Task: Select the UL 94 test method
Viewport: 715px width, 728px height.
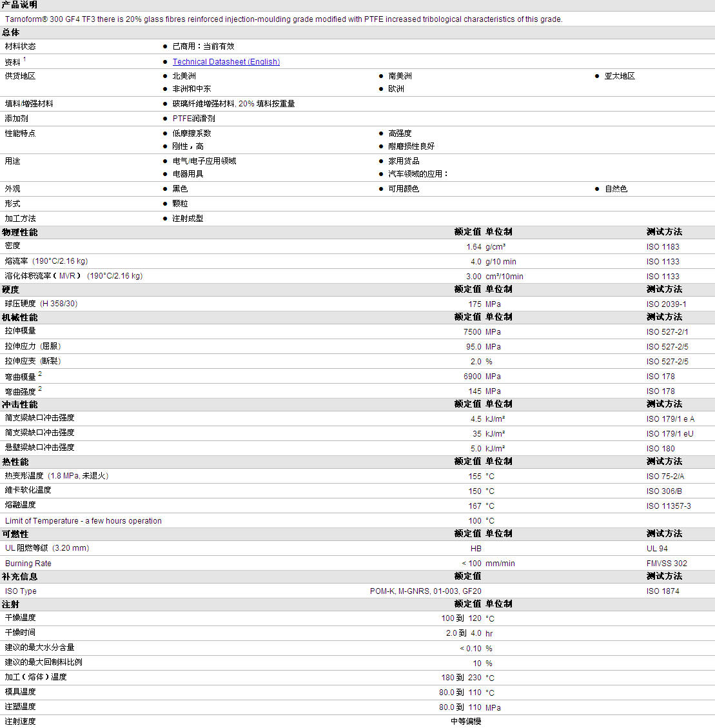Action: [657, 550]
